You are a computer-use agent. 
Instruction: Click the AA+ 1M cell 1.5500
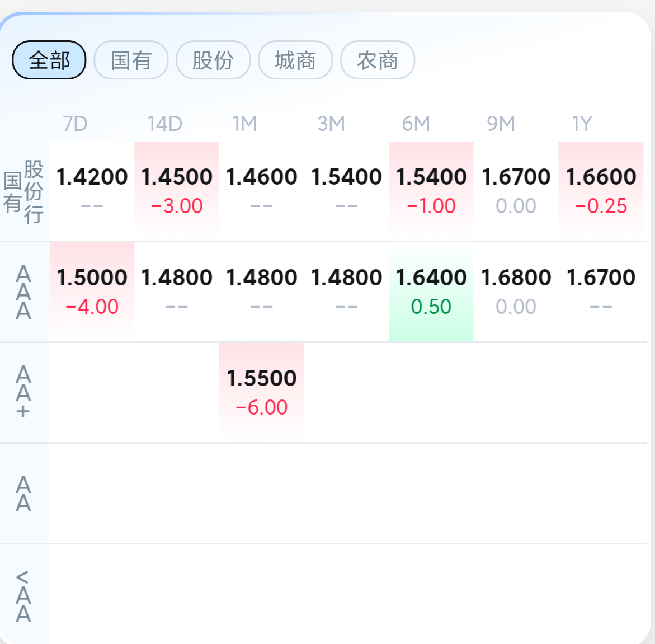(x=262, y=392)
